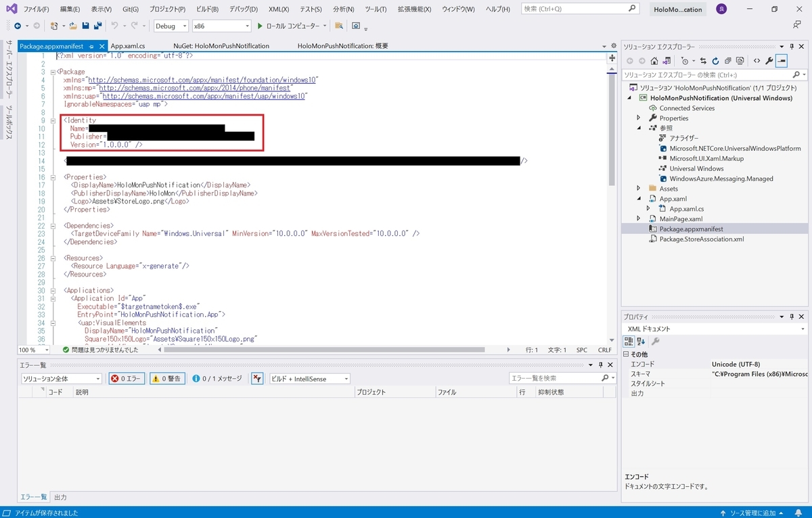The height and width of the screenshot is (518, 812).
Task: Click the search magnifier in Solution Explorer
Action: pyautogui.click(x=796, y=75)
